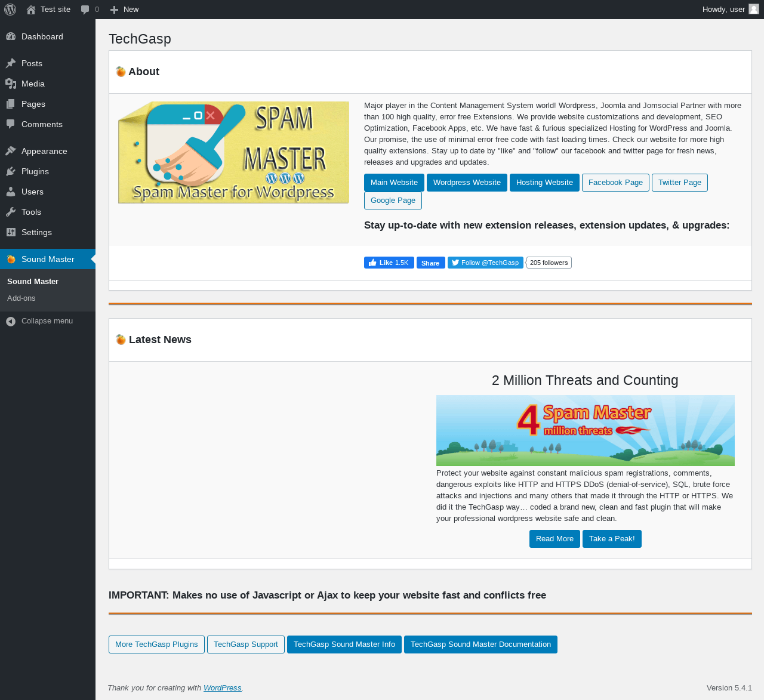The width and height of the screenshot is (764, 700).
Task: Open the Google Page button
Action: pyautogui.click(x=393, y=201)
